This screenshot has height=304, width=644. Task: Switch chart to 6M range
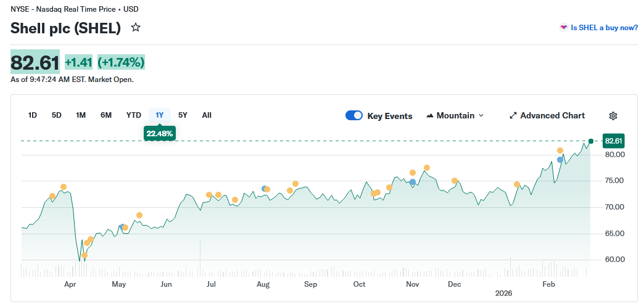(106, 115)
